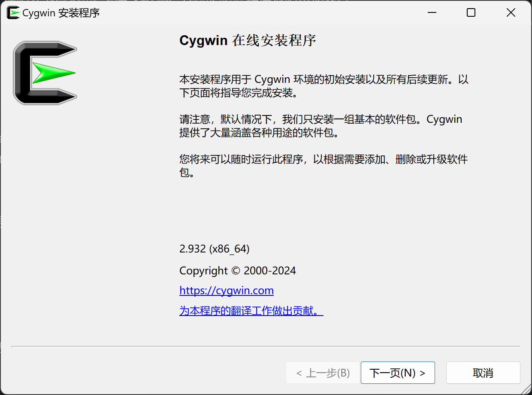Screen dimensions: 532x395
Task: Click the paragraph starting with 请注意
Action: [x=321, y=126]
